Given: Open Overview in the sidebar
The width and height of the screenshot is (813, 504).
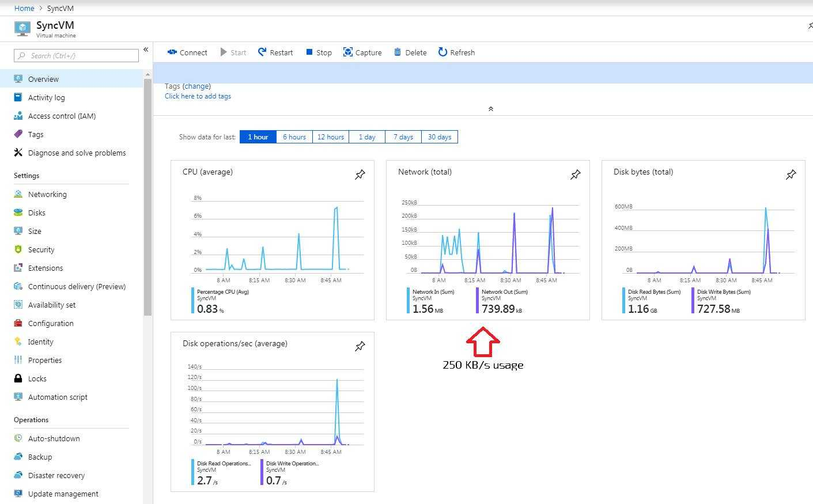Looking at the screenshot, I should click(x=71, y=79).
